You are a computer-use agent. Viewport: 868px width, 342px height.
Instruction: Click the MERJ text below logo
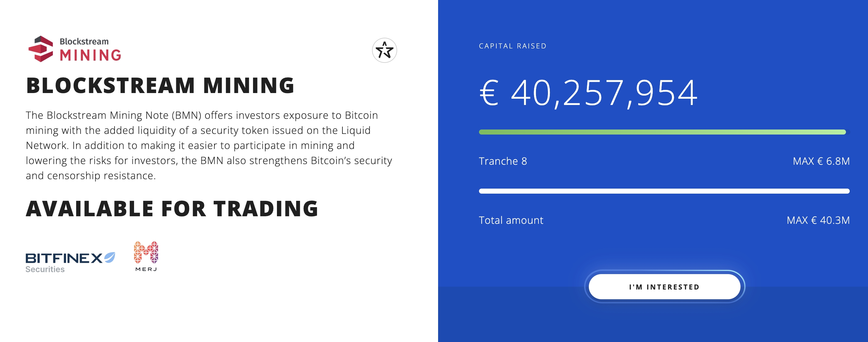tap(146, 269)
